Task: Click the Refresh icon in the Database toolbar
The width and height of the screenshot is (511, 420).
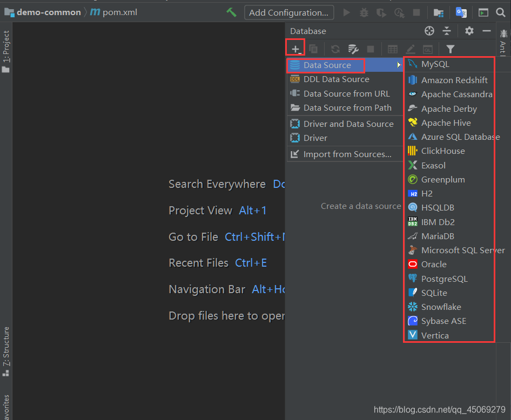Action: [335, 49]
